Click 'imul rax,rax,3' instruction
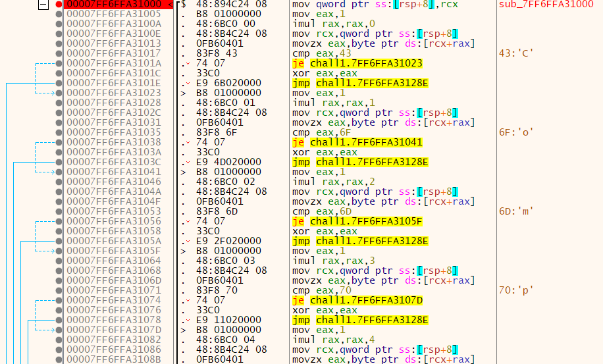This screenshot has height=364, width=603. [x=333, y=261]
